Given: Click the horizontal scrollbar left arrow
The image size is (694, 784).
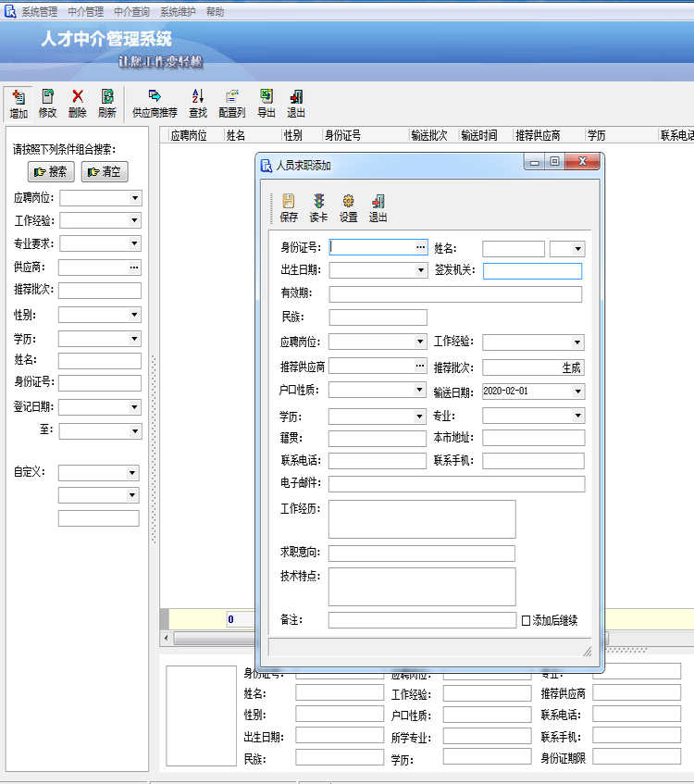Looking at the screenshot, I should point(166,638).
